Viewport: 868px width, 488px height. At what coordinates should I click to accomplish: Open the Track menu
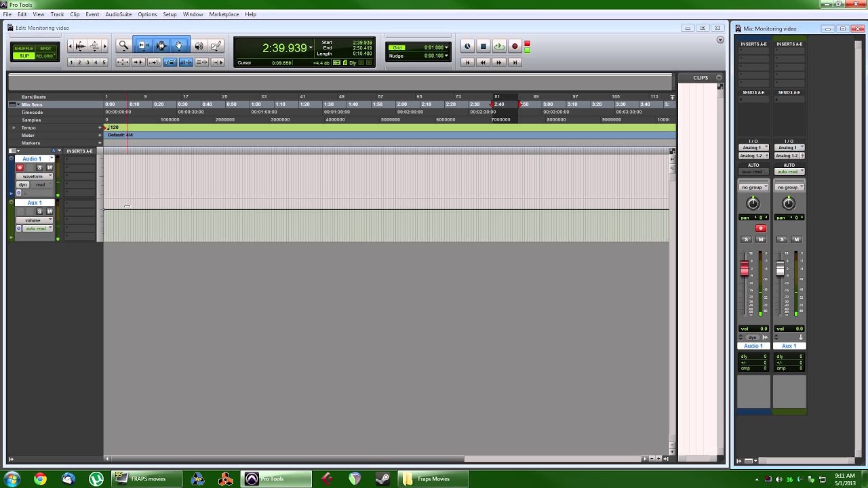click(57, 14)
